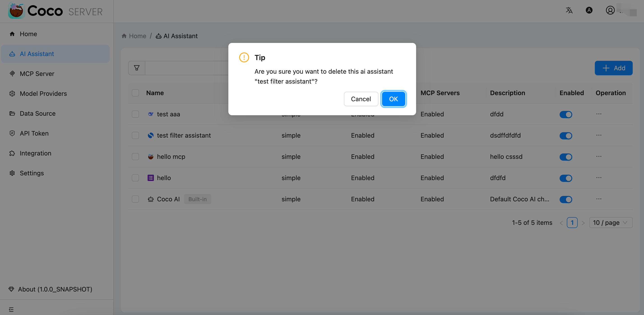
Task: Check the hello mcp row checkbox
Action: click(x=135, y=157)
